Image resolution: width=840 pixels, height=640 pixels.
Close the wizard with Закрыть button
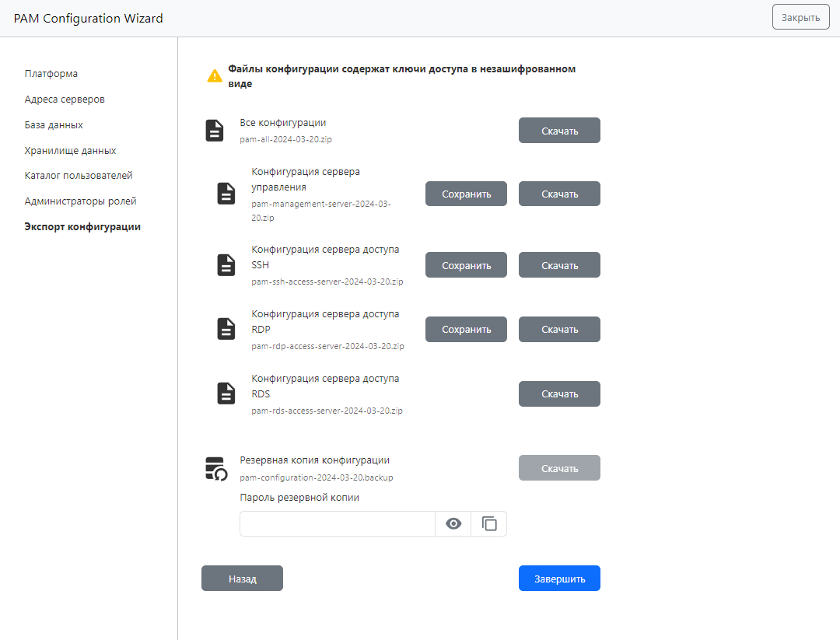pos(800,17)
